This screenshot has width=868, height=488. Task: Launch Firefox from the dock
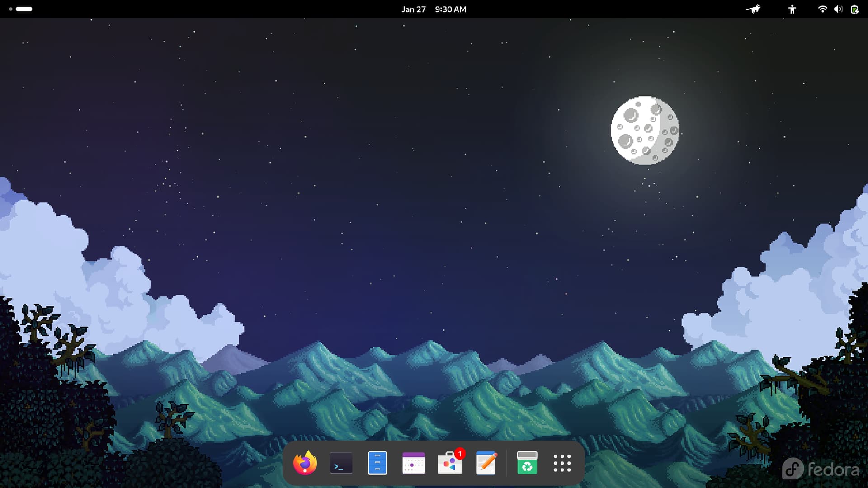(305, 463)
